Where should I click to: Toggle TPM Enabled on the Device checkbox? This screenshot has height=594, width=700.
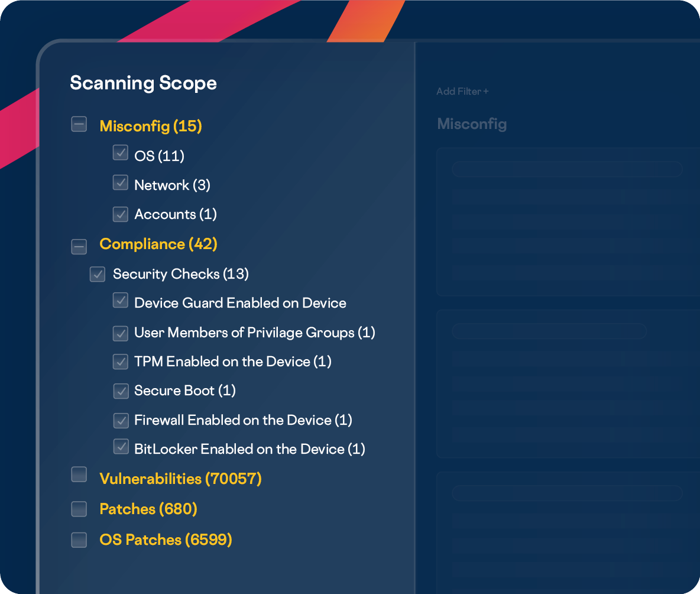click(x=121, y=361)
